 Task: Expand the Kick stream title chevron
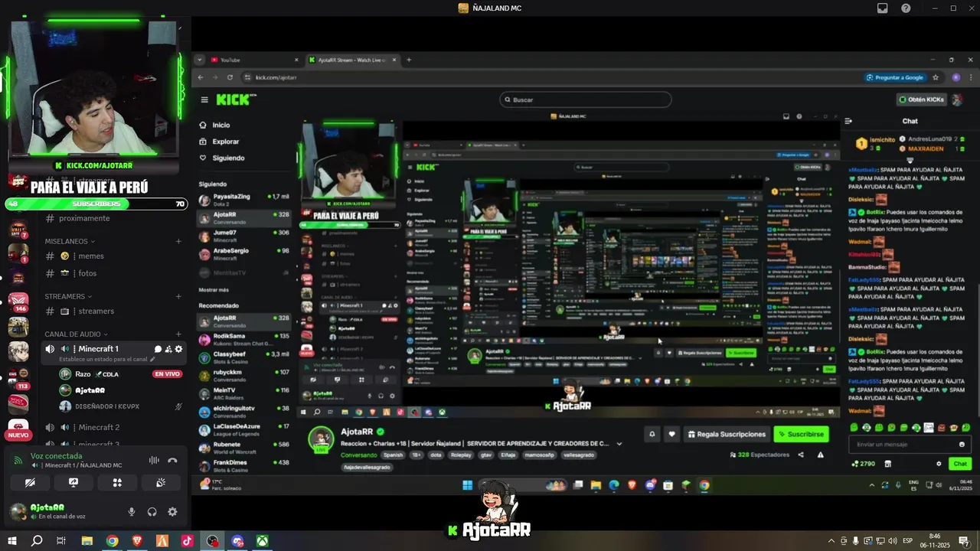click(x=619, y=444)
